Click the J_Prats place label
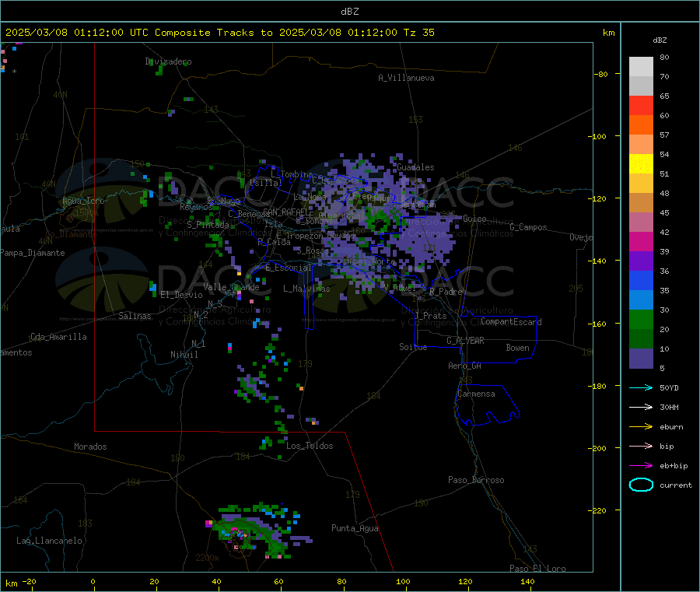 tap(430, 316)
